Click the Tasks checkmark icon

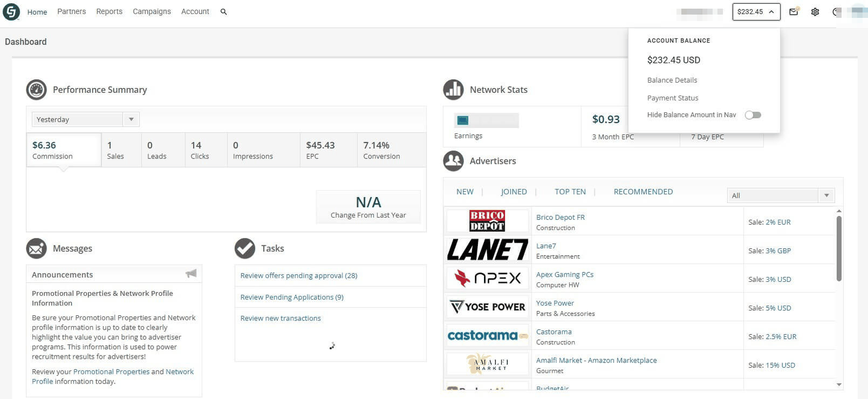[x=245, y=248]
